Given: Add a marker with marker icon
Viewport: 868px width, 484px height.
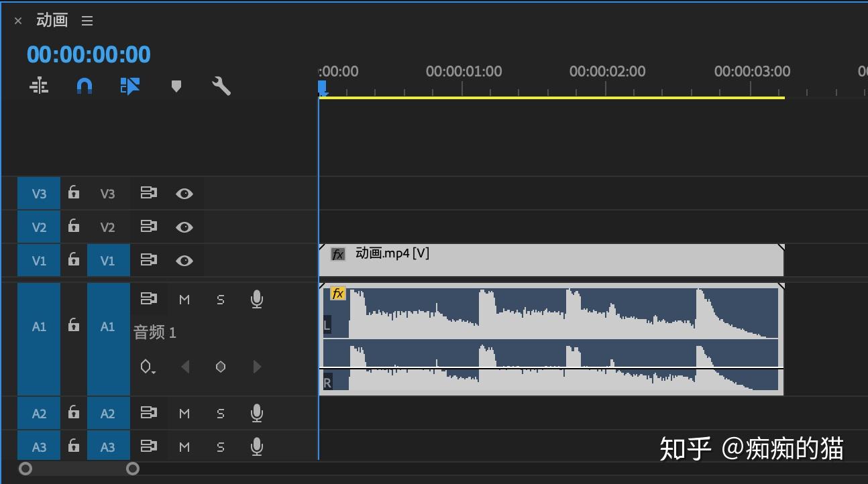Looking at the screenshot, I should point(176,86).
